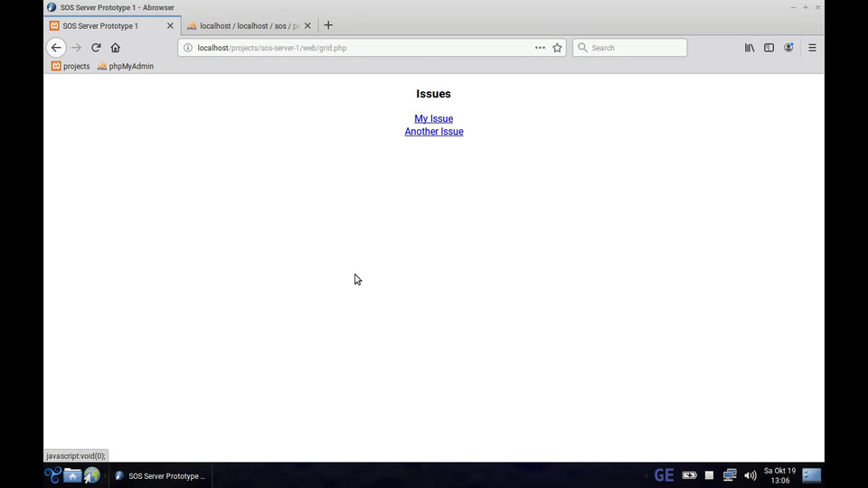
Task: Open the My Issue link
Action: click(x=433, y=118)
